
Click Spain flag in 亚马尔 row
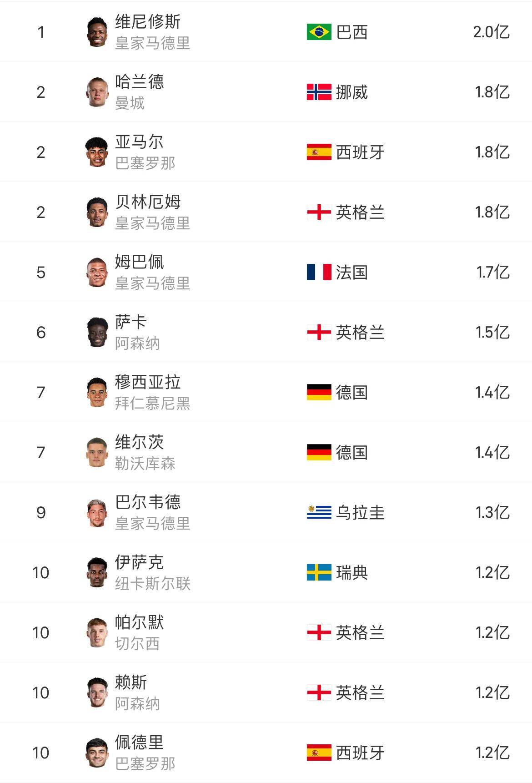(319, 152)
